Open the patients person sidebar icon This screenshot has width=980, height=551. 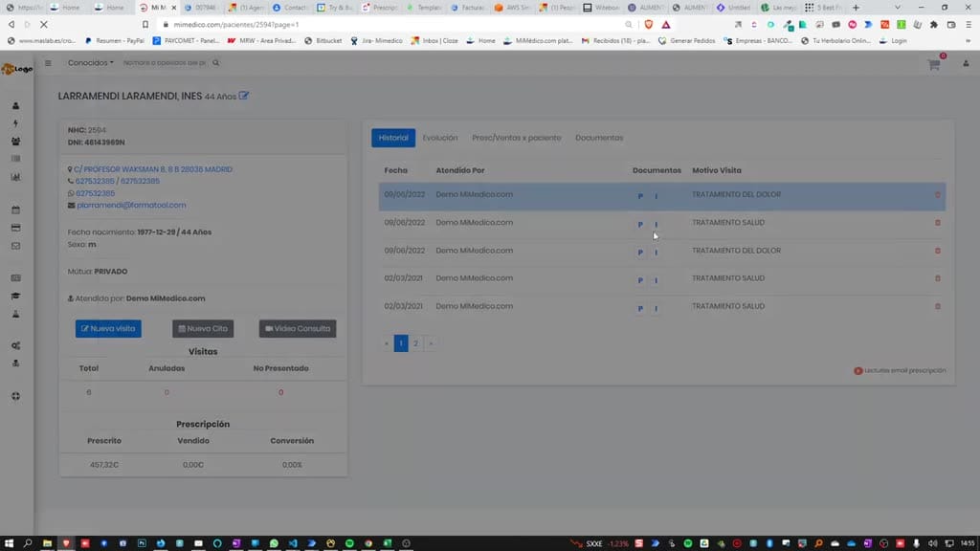tap(15, 106)
